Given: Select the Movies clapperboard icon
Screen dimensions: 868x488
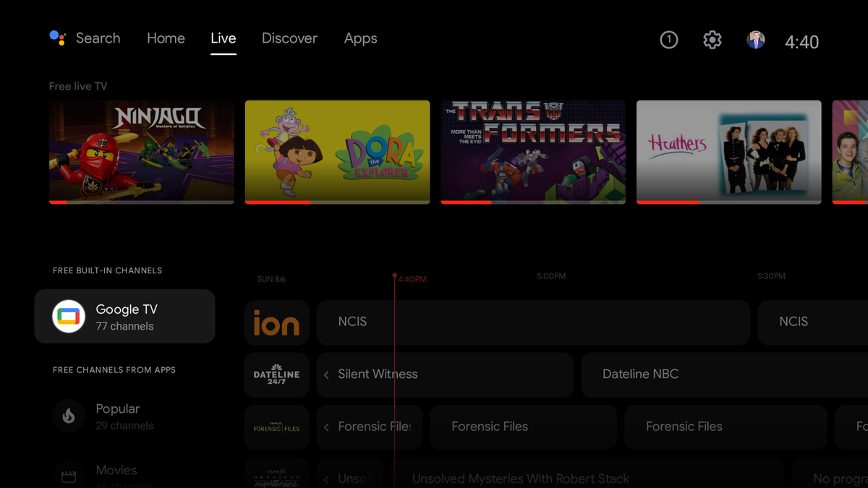Looking at the screenshot, I should pyautogui.click(x=69, y=476).
